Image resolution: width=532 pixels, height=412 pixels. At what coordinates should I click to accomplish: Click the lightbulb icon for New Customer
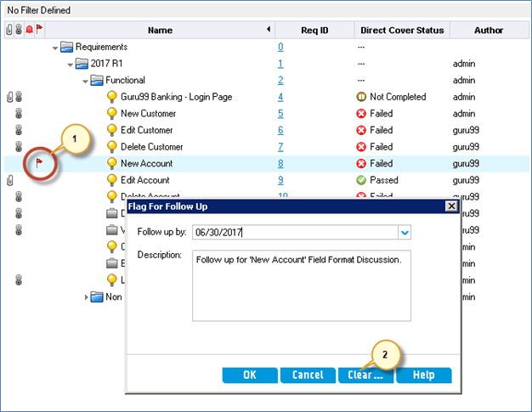click(111, 114)
